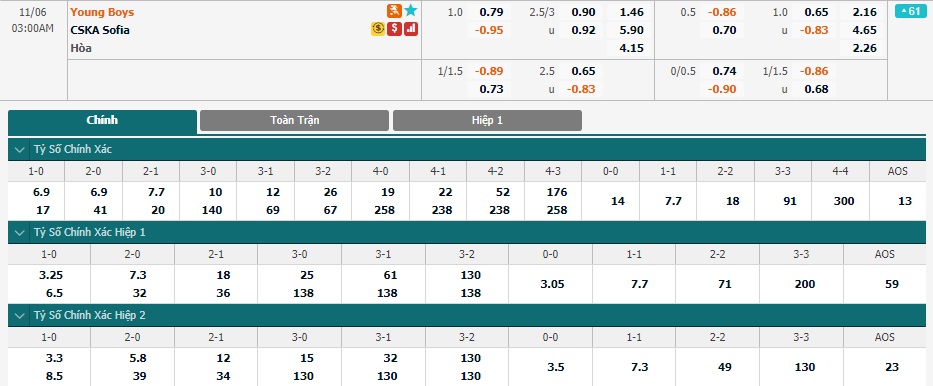Toggle the blue favorite star
This screenshot has height=386, width=933.
coord(411,11)
